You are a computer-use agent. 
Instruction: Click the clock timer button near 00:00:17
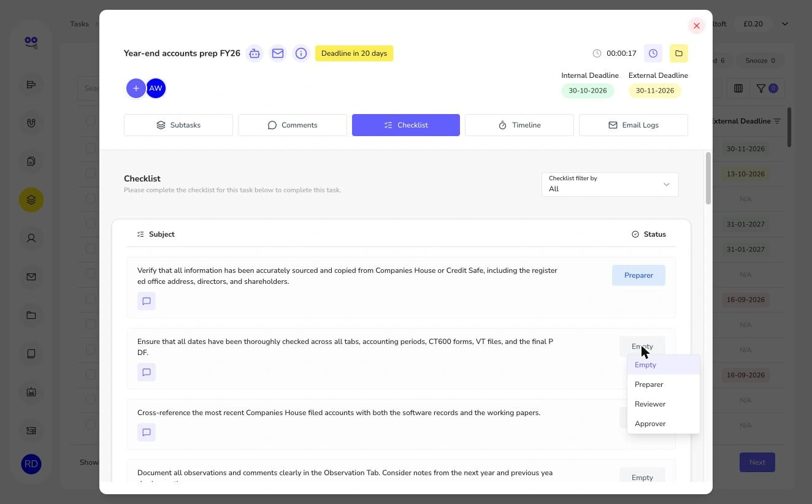pos(653,53)
